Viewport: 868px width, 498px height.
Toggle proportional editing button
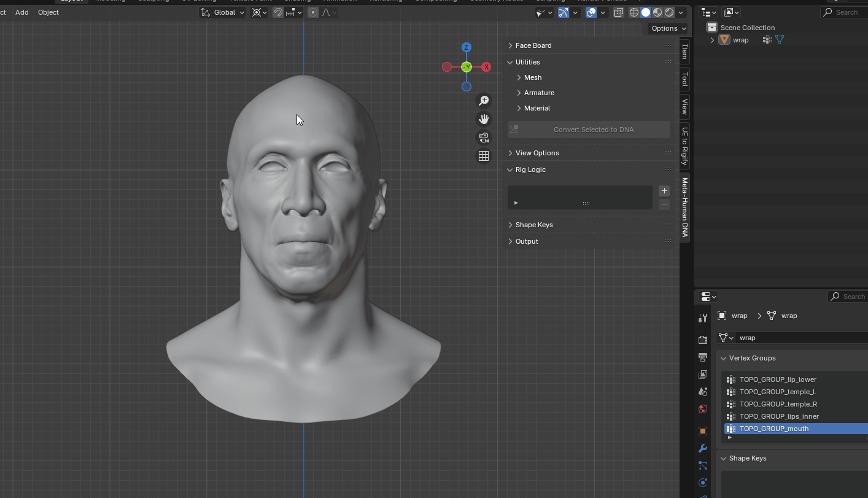click(x=313, y=12)
